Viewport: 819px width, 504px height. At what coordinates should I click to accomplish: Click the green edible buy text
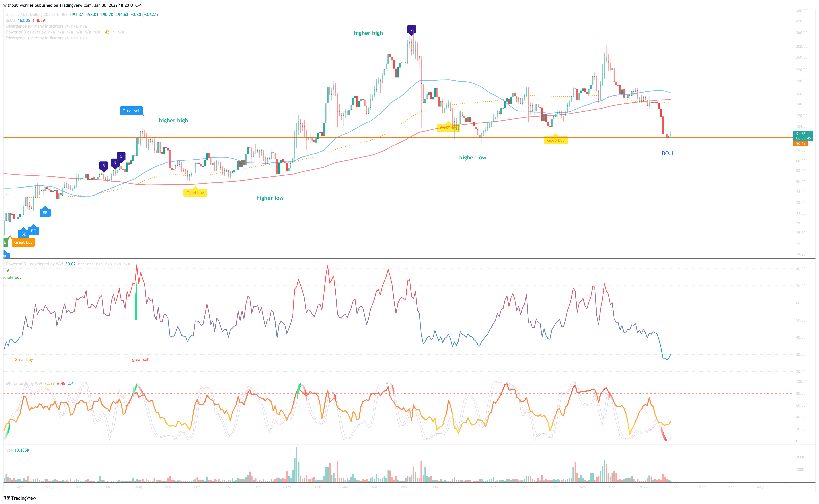tap(12, 278)
